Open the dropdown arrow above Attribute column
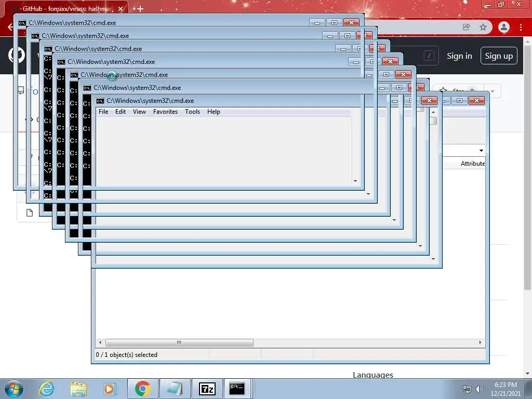532x399 pixels. pos(481,151)
